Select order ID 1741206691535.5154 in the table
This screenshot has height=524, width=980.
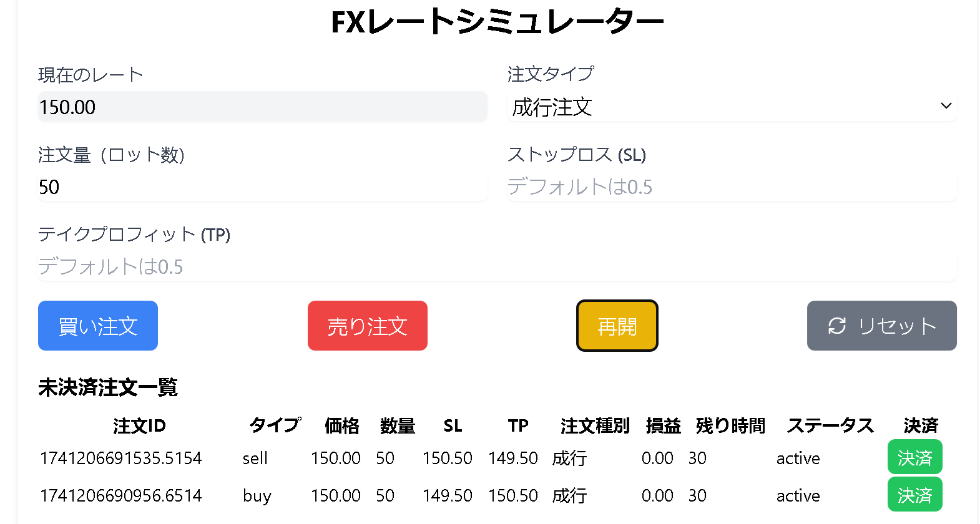pyautogui.click(x=120, y=457)
